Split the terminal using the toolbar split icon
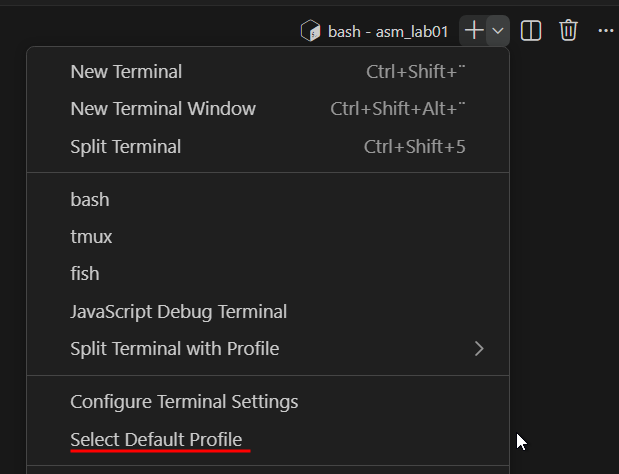Image resolution: width=619 pixels, height=474 pixels. [532, 31]
